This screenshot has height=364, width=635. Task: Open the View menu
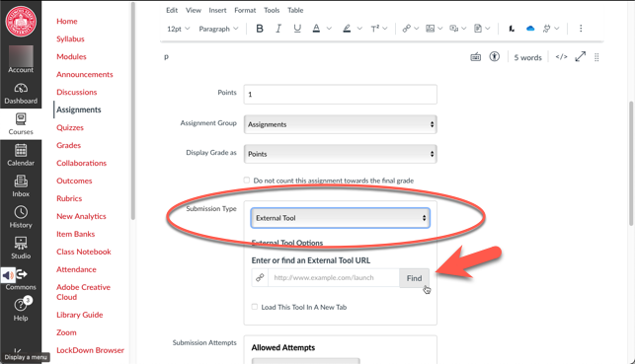tap(194, 10)
